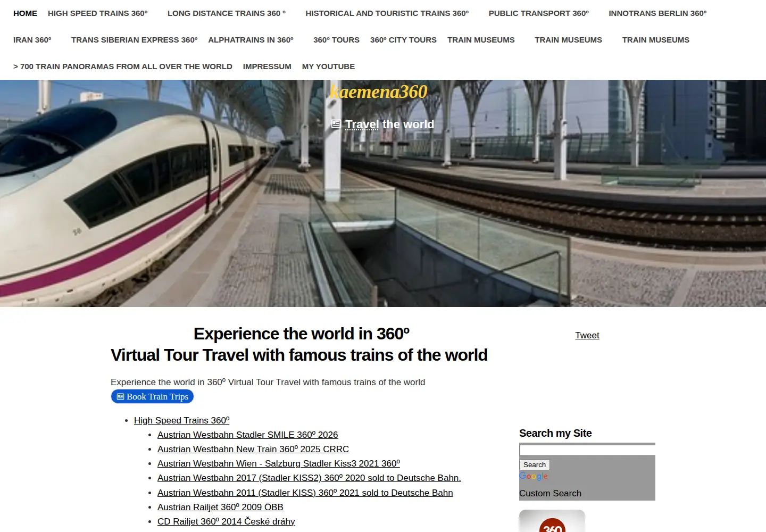Open CD Railjet 360° 2014 České dráhy
Screen dimensions: 766x532
tap(226, 521)
